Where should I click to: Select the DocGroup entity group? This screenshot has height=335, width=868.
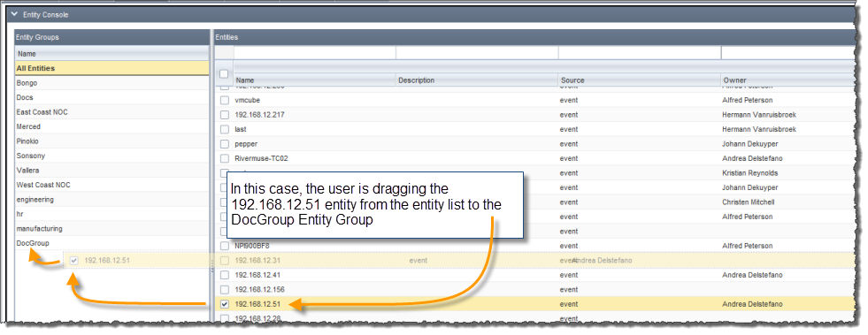(x=111, y=243)
